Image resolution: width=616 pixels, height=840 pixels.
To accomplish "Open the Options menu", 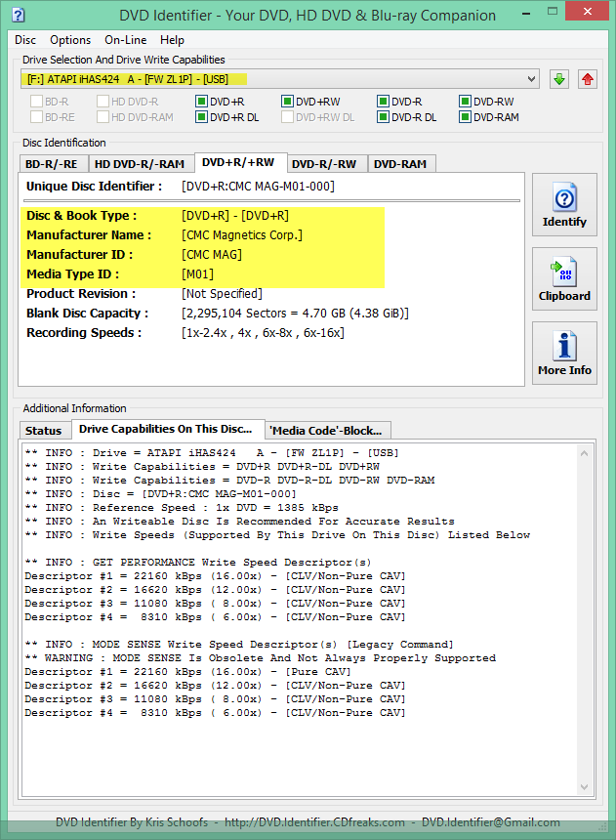I will [x=70, y=40].
